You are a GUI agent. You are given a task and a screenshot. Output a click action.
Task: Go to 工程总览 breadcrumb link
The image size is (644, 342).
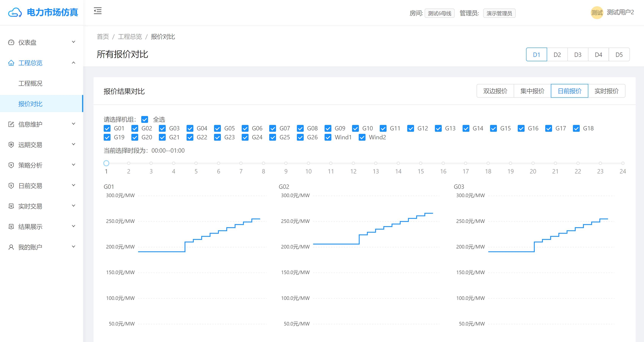click(130, 37)
